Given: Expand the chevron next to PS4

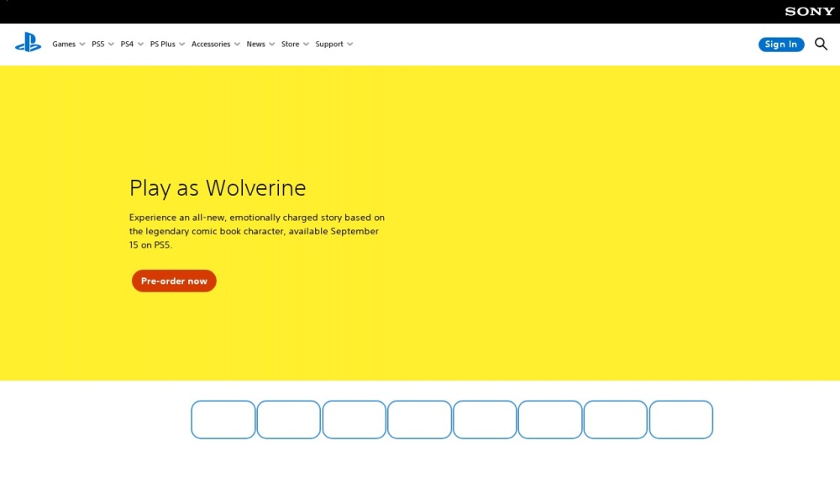Looking at the screenshot, I should [x=140, y=45].
